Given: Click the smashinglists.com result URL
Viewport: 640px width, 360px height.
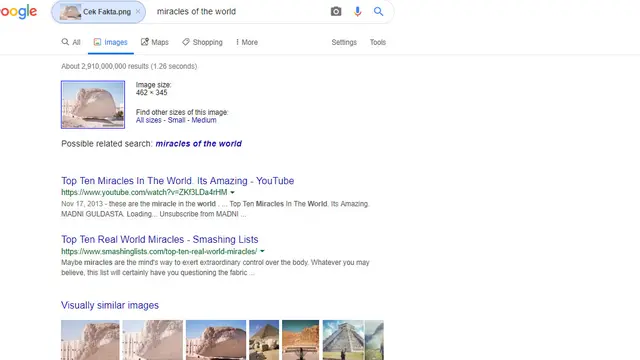Looking at the screenshot, I should coord(159,251).
